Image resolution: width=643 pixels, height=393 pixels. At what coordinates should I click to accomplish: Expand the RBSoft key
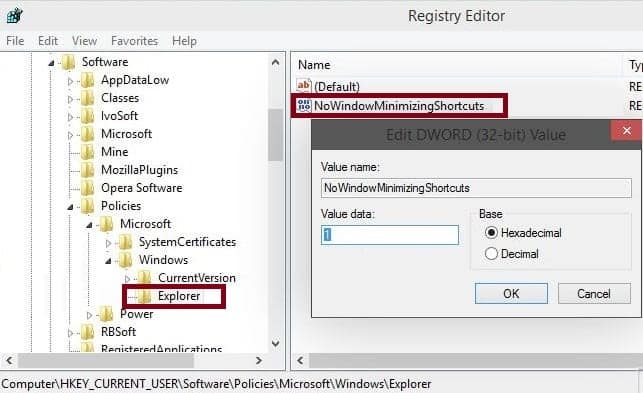70,333
